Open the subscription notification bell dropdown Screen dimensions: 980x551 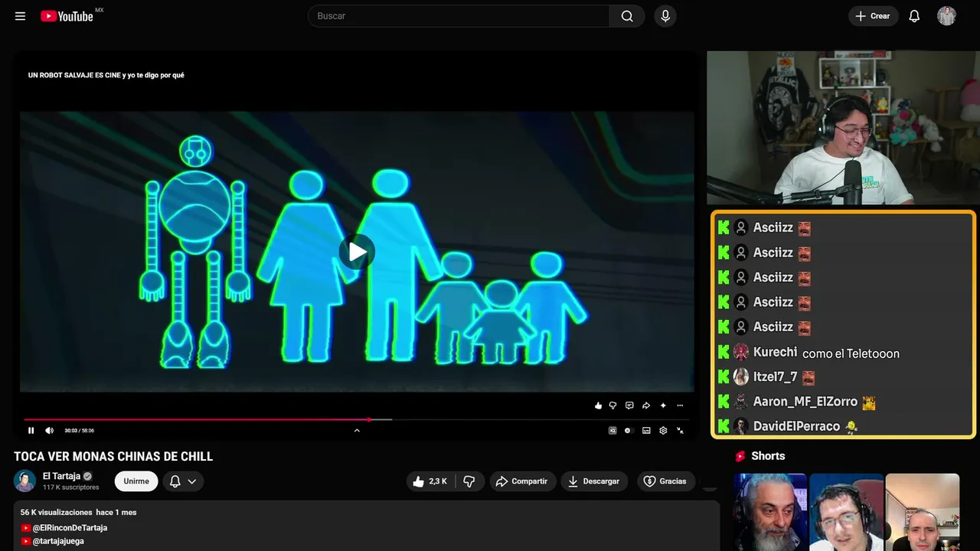(x=183, y=481)
